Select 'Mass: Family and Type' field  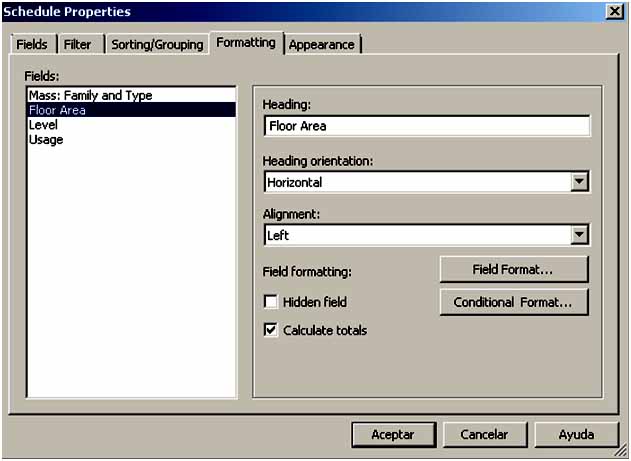point(90,96)
